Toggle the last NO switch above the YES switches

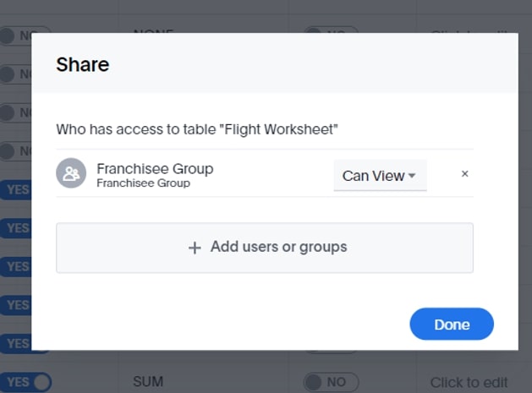(15, 151)
